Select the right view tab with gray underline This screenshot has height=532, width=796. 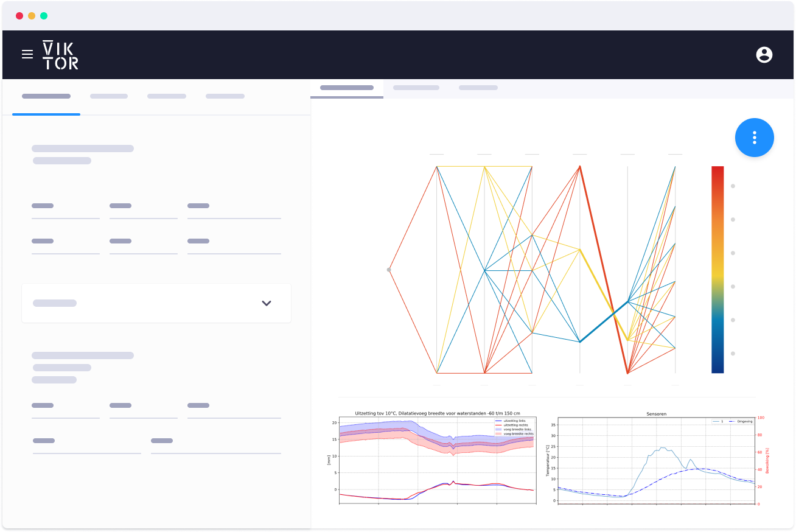347,88
